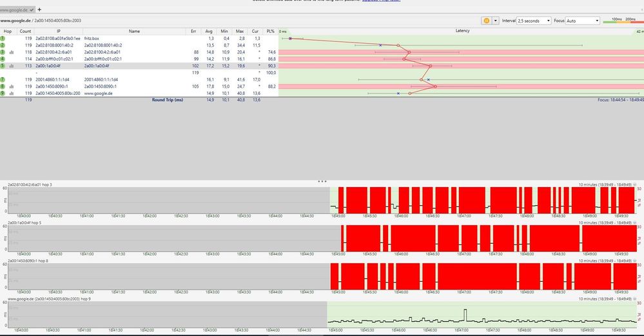Select the www.google.de name in hop 9 row
The height and width of the screenshot is (336, 644).
pyautogui.click(x=98, y=94)
